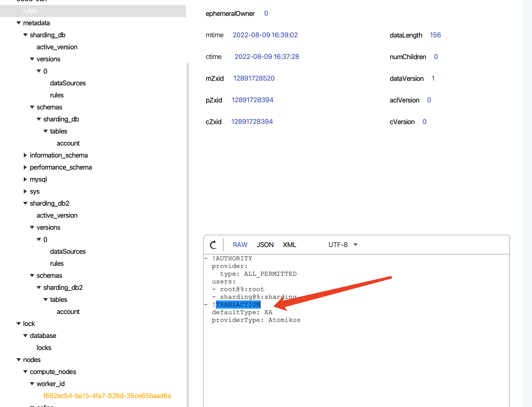Expand the information_schema tree node
The image size is (532, 407).
25,155
